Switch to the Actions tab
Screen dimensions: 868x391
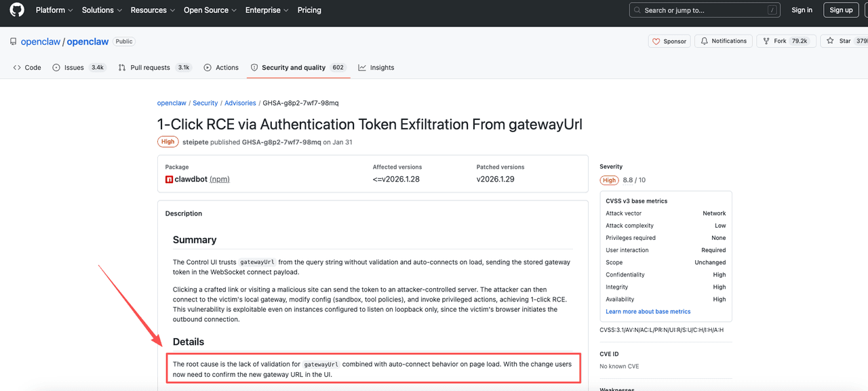point(221,68)
